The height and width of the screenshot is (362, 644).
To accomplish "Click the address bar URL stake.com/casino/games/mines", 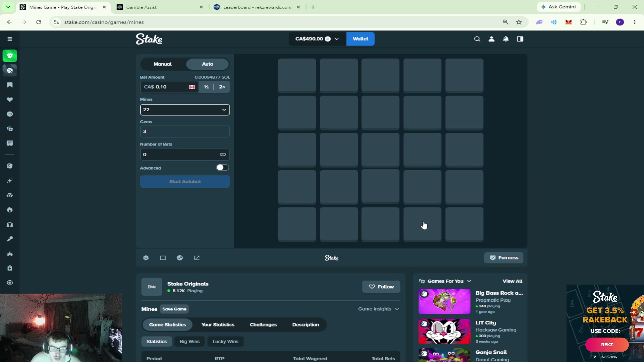I will 104,22.
